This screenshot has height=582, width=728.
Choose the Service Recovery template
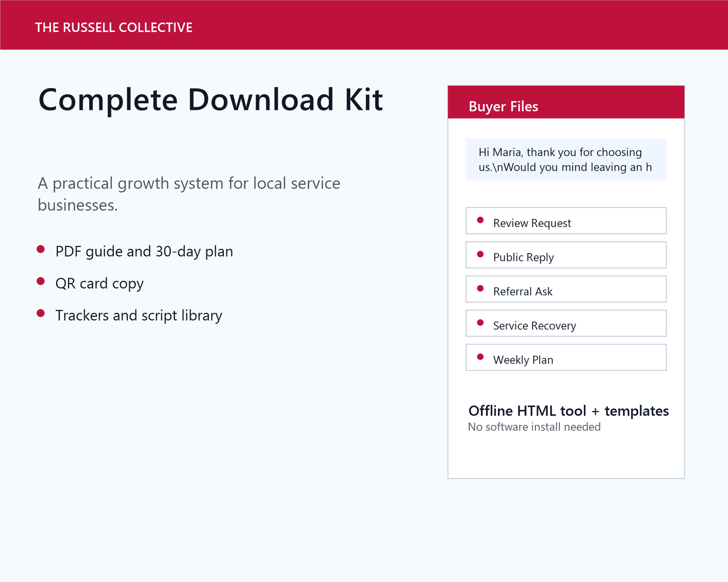click(566, 323)
